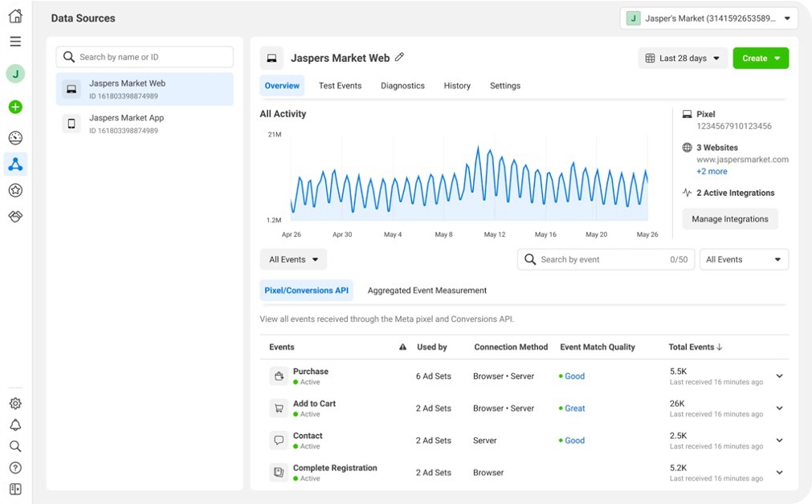Click the globe icon beside 3 Websites
Screen dimensions: 812x504
tap(688, 148)
